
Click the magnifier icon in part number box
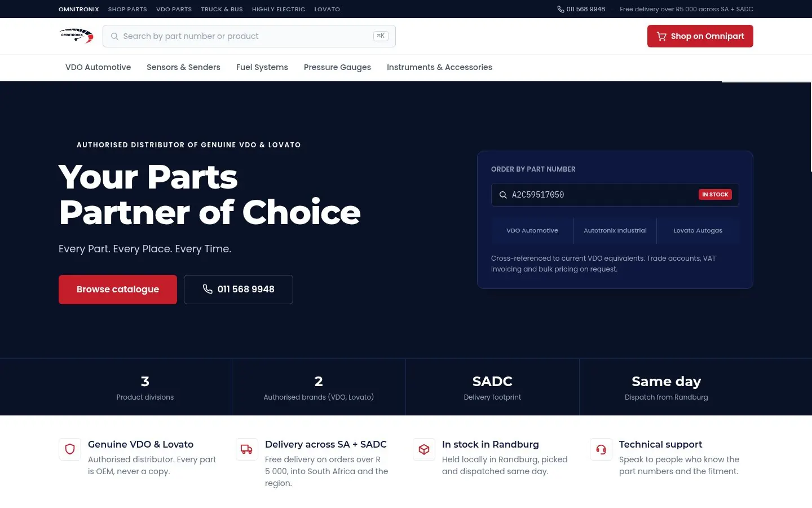503,195
